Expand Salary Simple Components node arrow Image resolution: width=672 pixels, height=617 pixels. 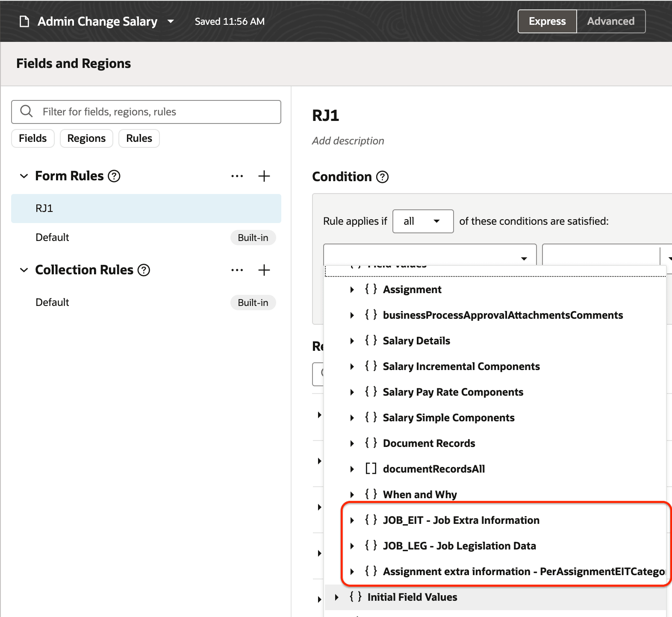pyautogui.click(x=352, y=418)
